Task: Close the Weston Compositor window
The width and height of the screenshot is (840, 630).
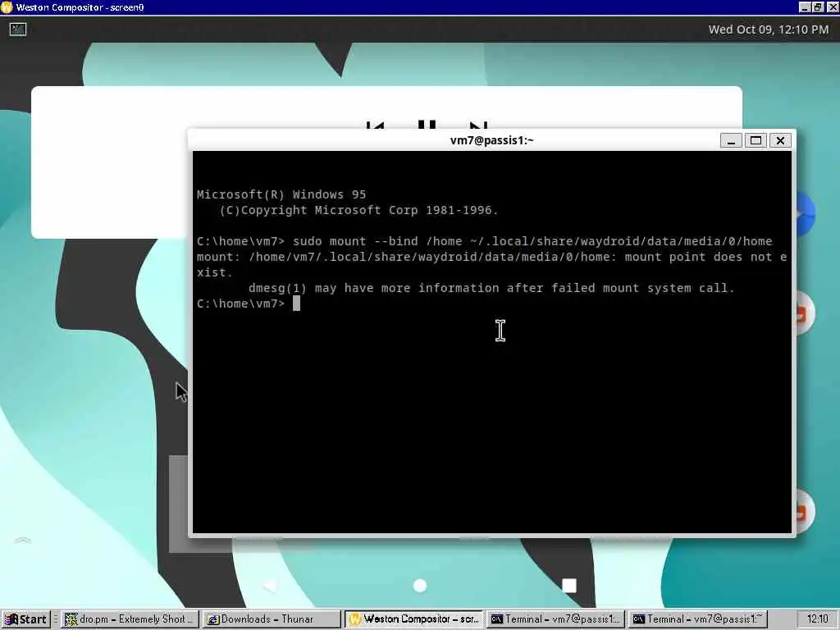Action: point(832,7)
